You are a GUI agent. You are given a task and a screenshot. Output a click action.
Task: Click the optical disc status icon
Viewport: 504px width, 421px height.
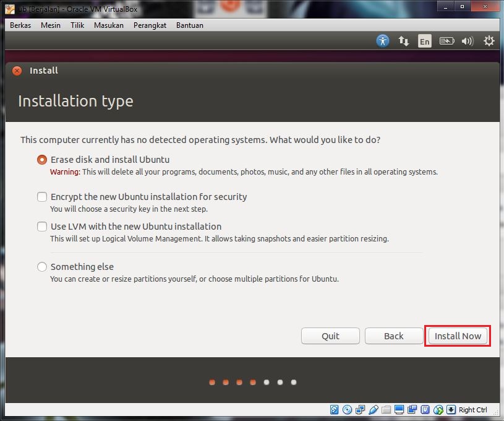click(347, 409)
